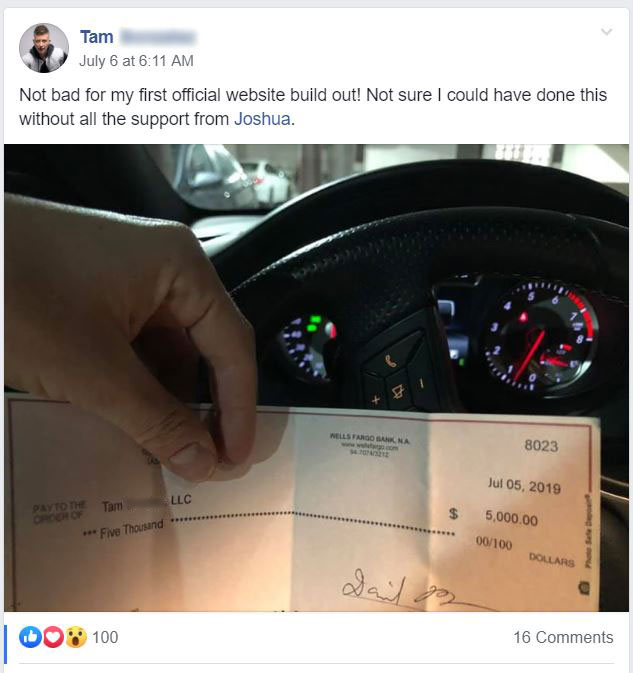The width and height of the screenshot is (633, 673).
Task: Click the 5,000.00 amount on the check
Action: click(x=511, y=517)
